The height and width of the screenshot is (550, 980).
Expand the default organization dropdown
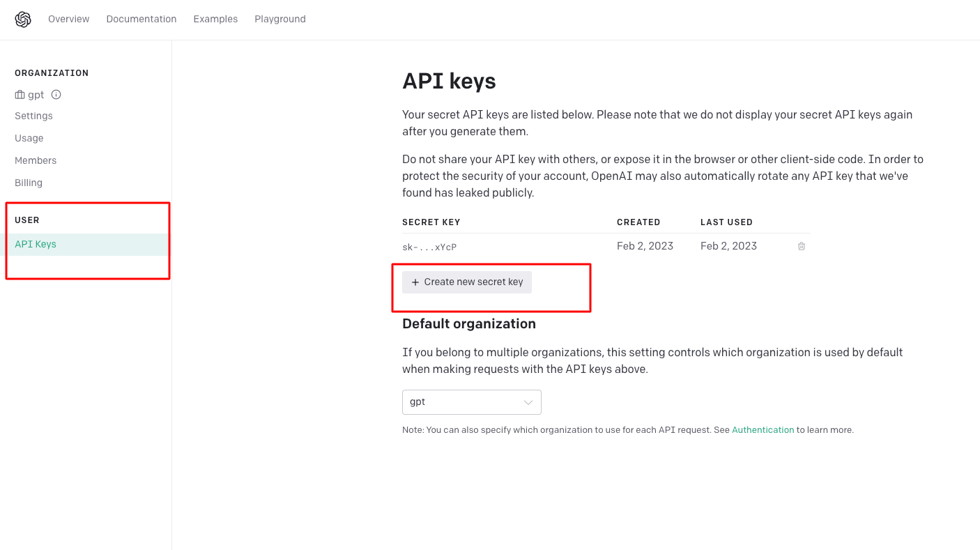(472, 402)
